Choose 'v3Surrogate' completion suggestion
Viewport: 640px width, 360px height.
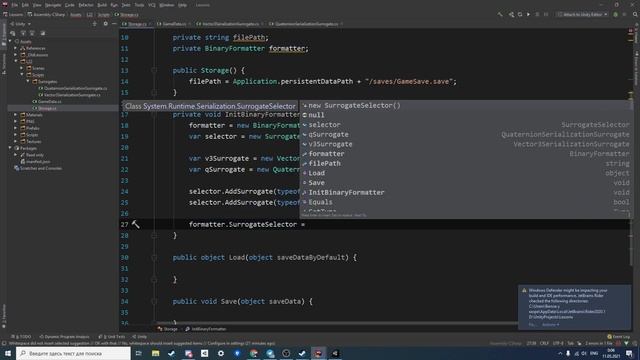(465, 144)
